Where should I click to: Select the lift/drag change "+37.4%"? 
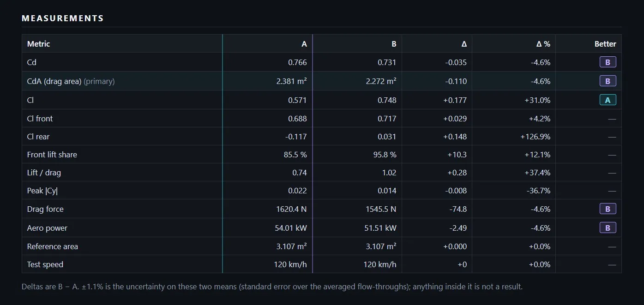point(537,173)
